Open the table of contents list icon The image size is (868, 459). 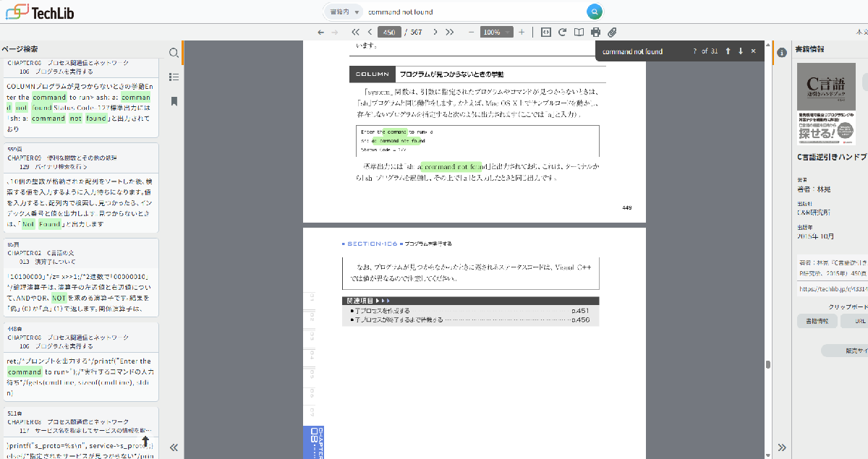pos(174,77)
